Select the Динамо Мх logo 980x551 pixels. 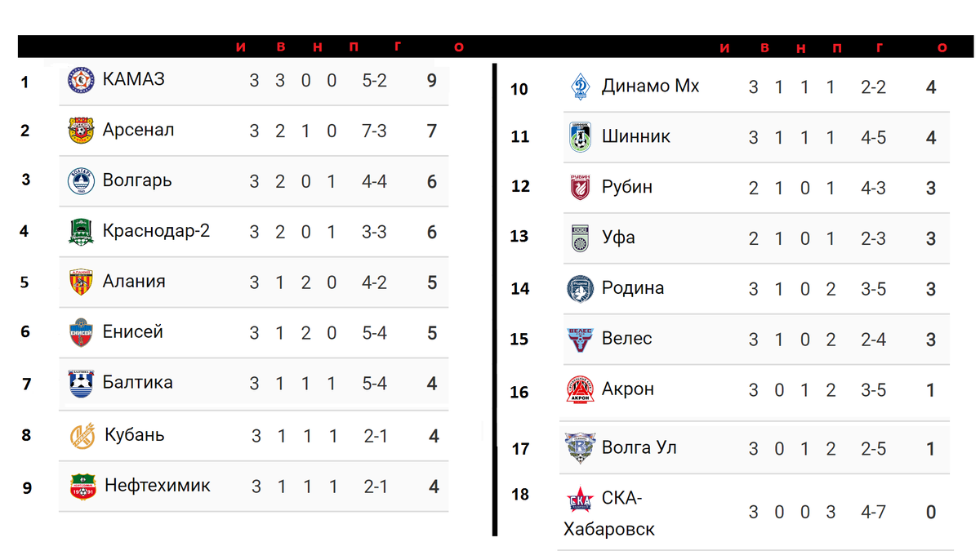tap(580, 87)
